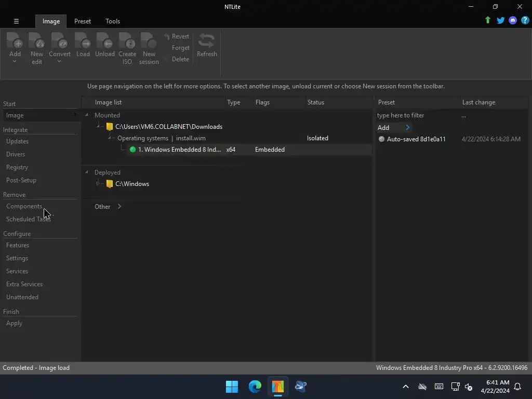Click the preset filter input field

click(417, 115)
